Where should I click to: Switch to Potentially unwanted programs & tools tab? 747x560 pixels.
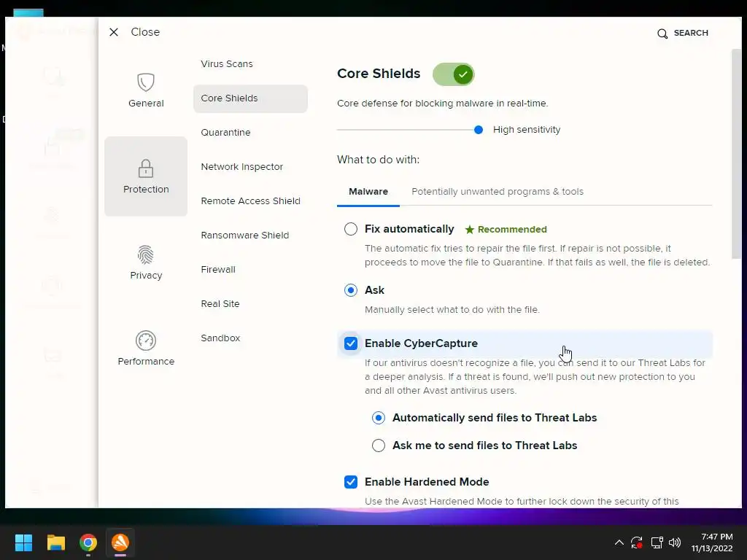(498, 192)
